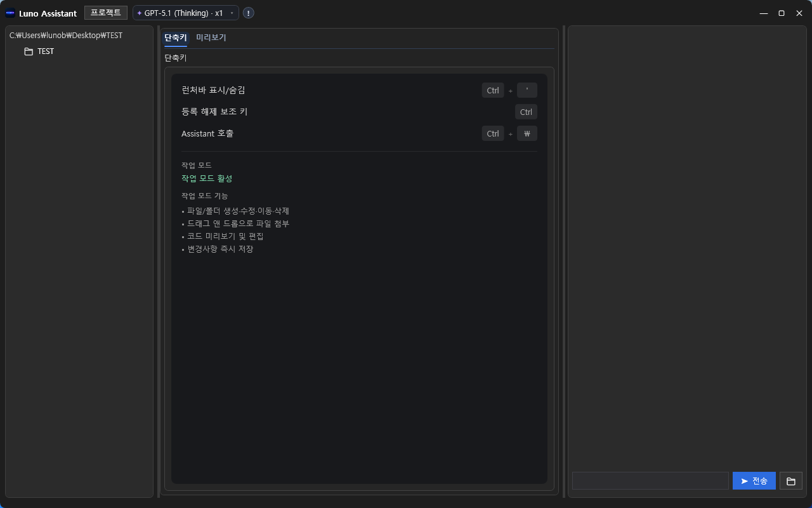812x508 pixels.
Task: Click the Ctrl key badge for 런처바 표시/숨김
Action: 493,90
